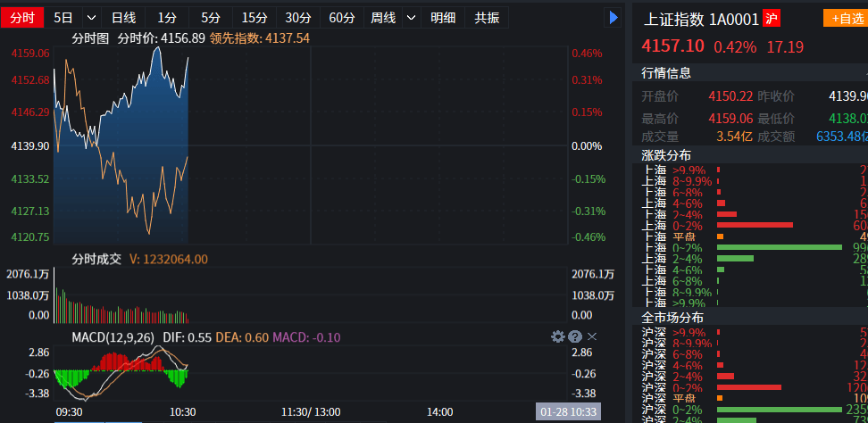Switch to the 分时 tab

click(22, 17)
